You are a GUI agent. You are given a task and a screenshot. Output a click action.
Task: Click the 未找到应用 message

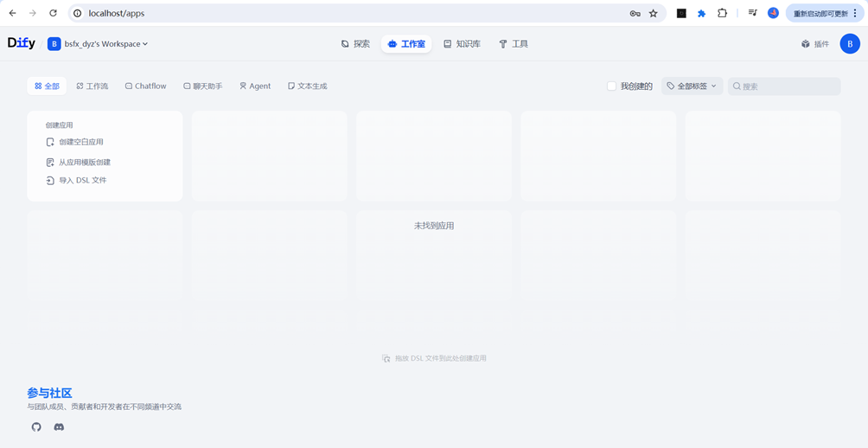[x=434, y=226]
